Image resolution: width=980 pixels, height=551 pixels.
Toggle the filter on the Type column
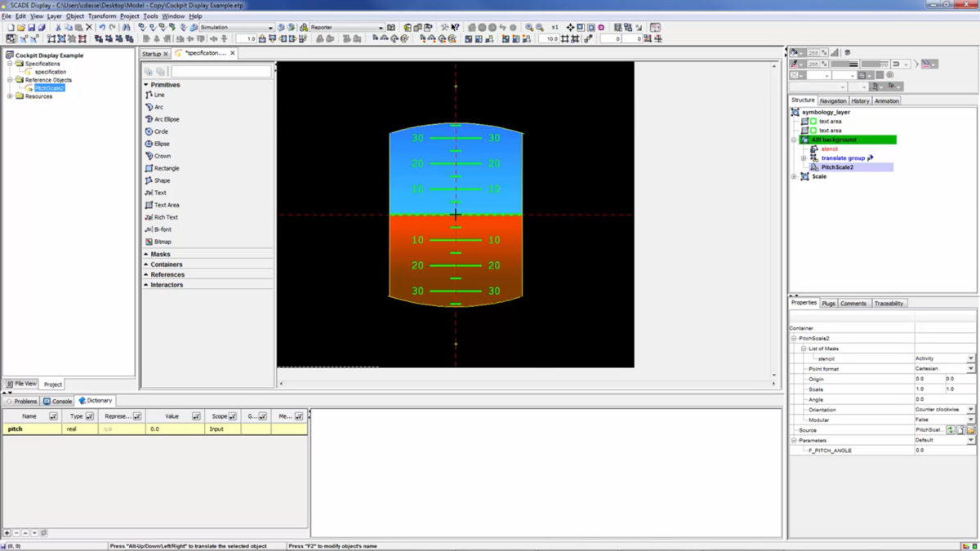90,416
